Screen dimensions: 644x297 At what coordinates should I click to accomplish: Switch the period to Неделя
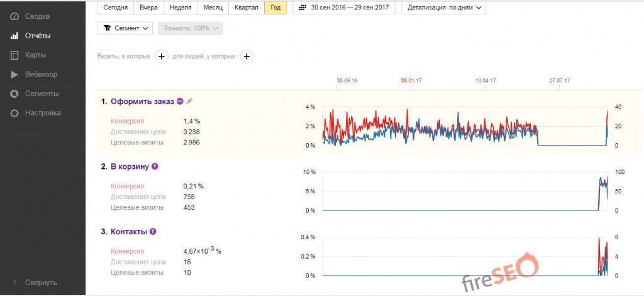click(x=180, y=8)
